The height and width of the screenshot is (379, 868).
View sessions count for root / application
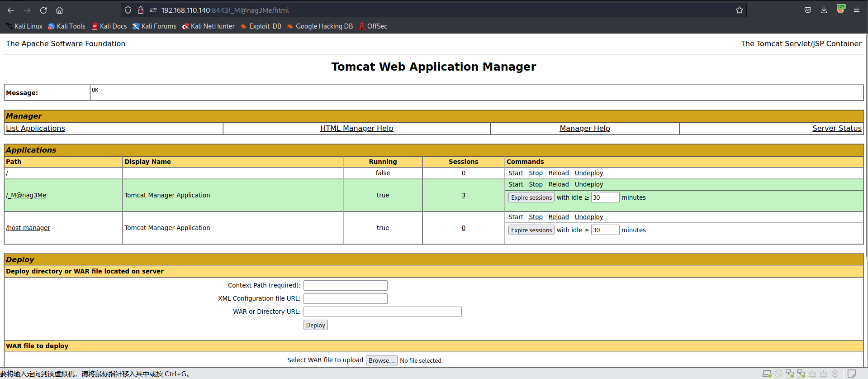[464, 173]
